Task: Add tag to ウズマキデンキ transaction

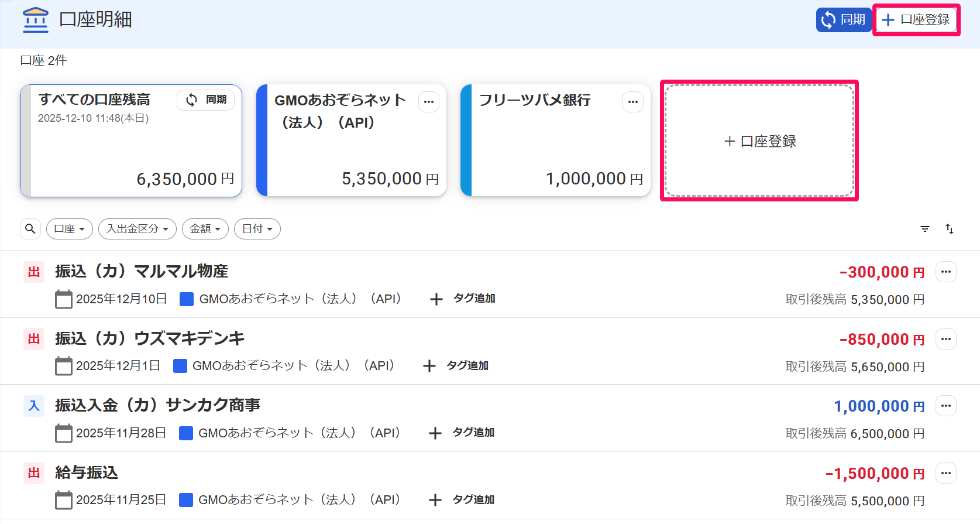Action: tap(456, 366)
